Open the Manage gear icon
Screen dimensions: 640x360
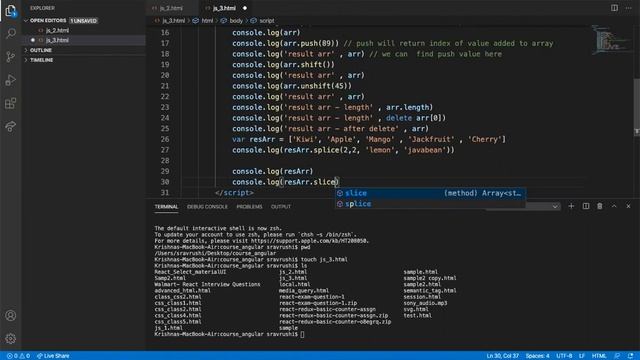click(x=11, y=338)
